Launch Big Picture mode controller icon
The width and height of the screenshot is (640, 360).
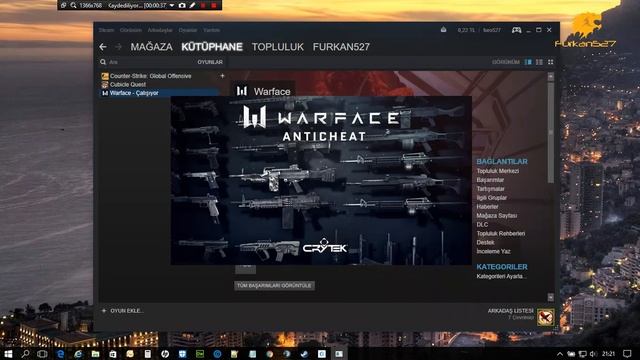(x=516, y=30)
